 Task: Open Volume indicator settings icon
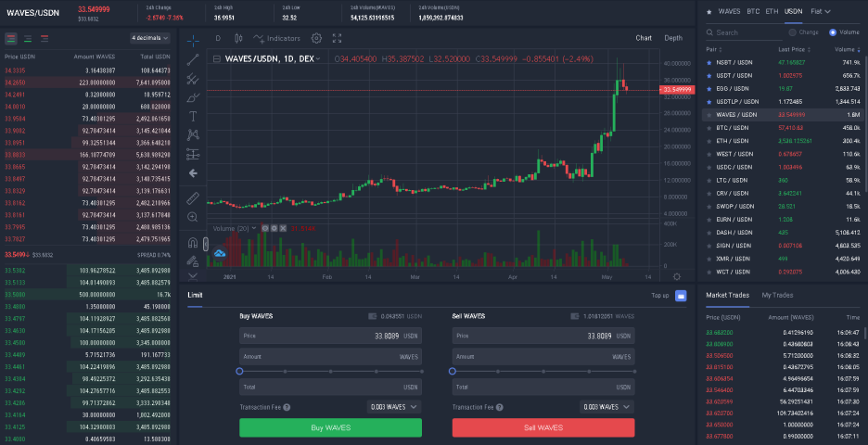274,228
